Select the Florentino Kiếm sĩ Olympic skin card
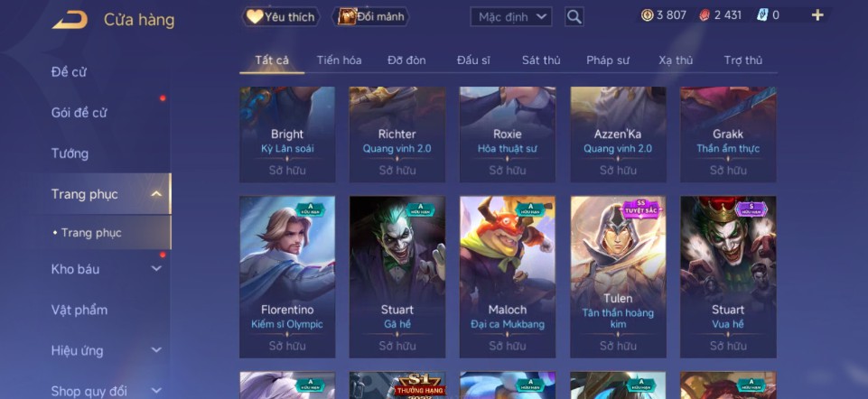The height and width of the screenshot is (399, 868). pos(286,277)
